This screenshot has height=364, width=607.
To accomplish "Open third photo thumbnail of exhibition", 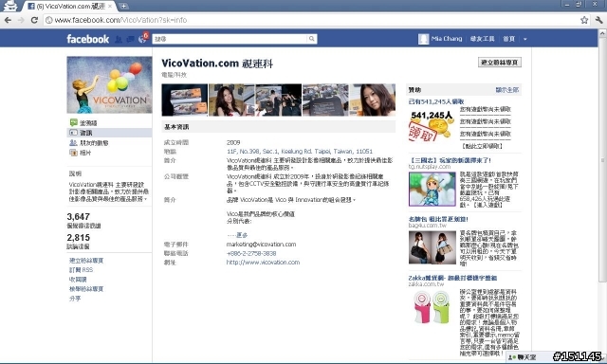I will (x=278, y=100).
